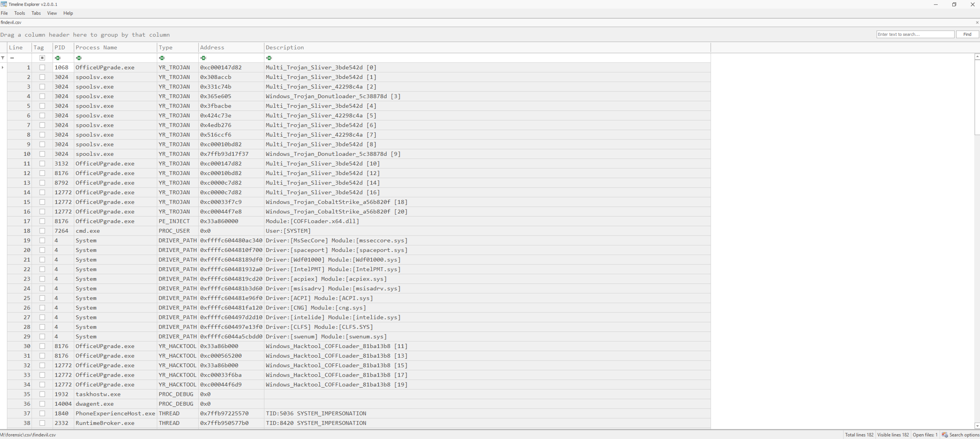Close the findevil.csv tab with the X
This screenshot has width=980, height=439.
977,23
